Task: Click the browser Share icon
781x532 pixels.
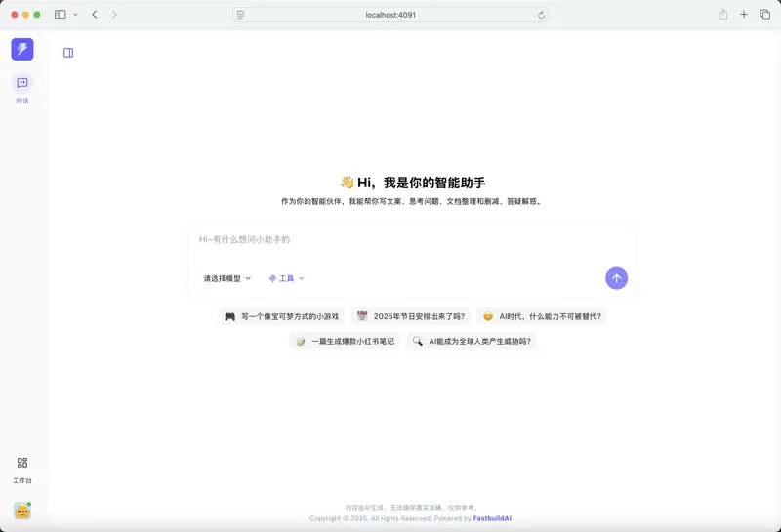Action: [x=723, y=15]
